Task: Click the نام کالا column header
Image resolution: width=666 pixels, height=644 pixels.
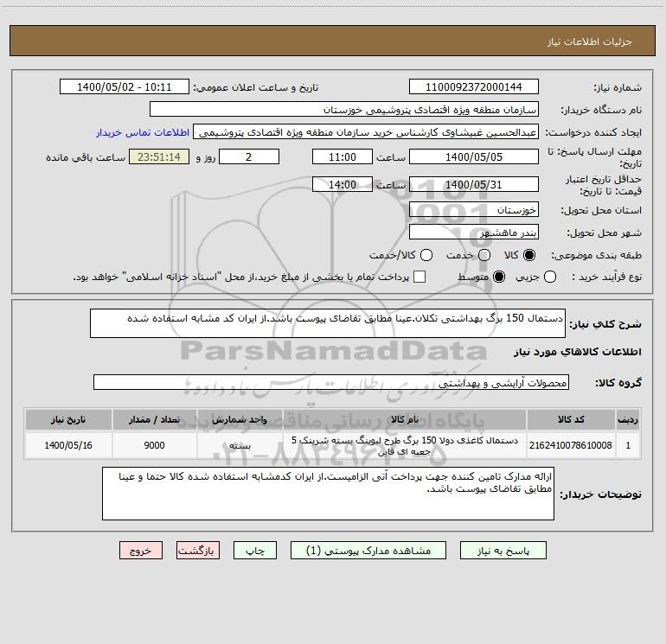Action: point(405,419)
